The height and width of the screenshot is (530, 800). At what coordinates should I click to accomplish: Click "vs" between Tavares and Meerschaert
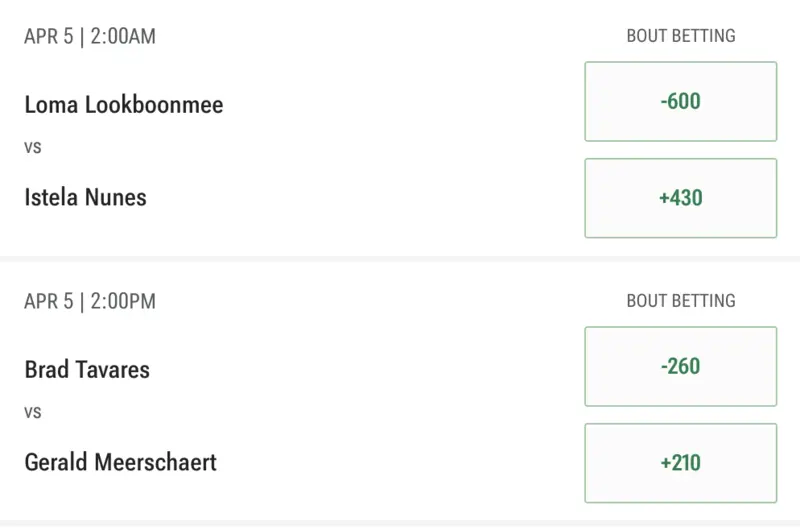pos(32,412)
